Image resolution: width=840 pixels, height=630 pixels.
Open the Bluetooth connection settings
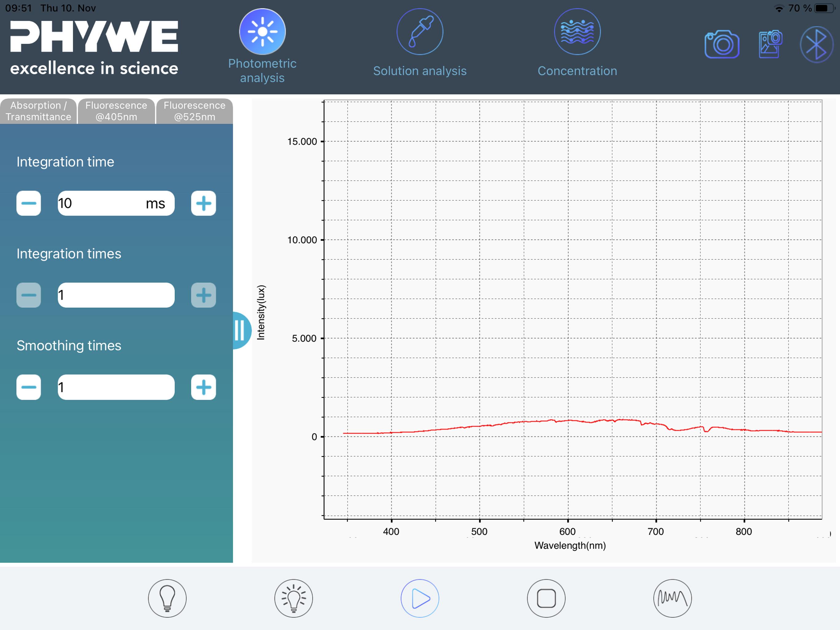click(x=816, y=45)
